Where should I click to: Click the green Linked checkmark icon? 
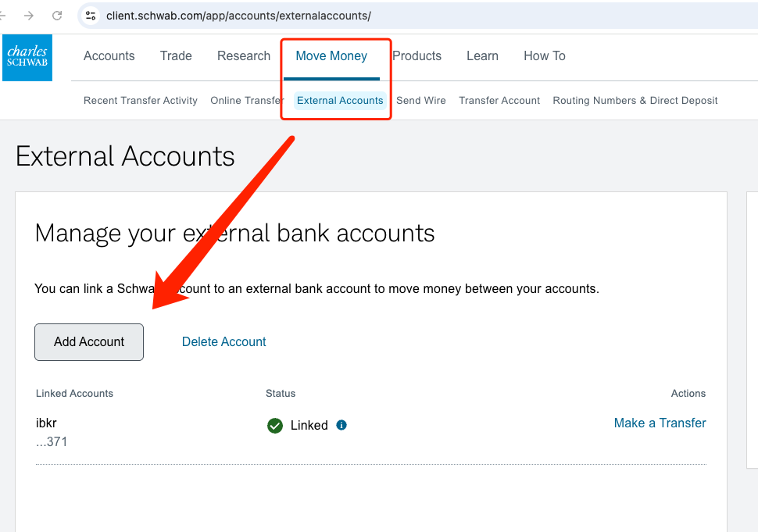click(x=275, y=426)
